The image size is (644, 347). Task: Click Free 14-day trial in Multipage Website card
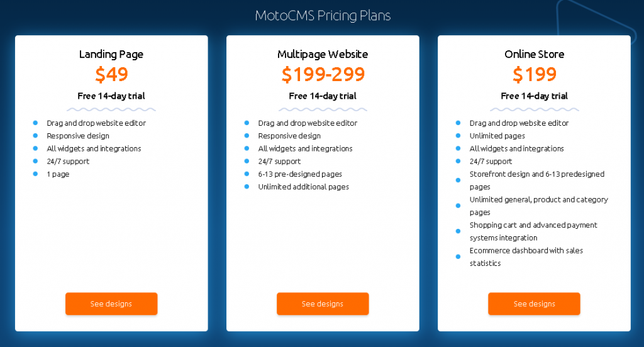pos(323,96)
